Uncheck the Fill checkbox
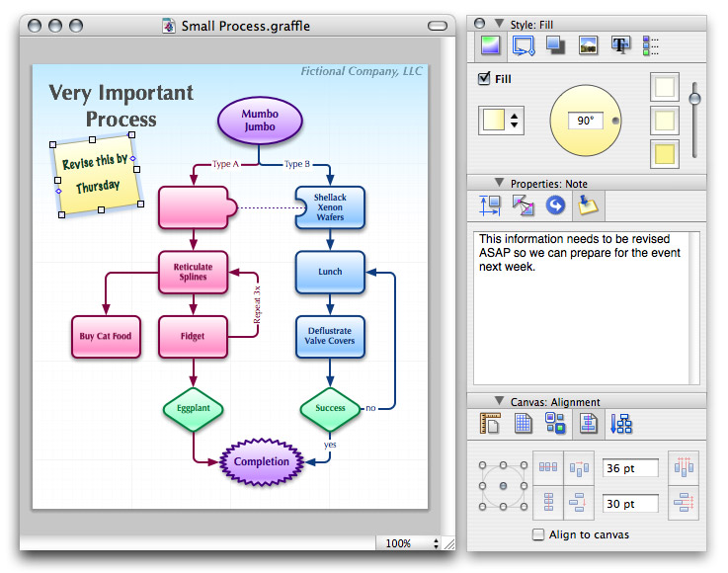This screenshot has width=728, height=573. tap(484, 78)
